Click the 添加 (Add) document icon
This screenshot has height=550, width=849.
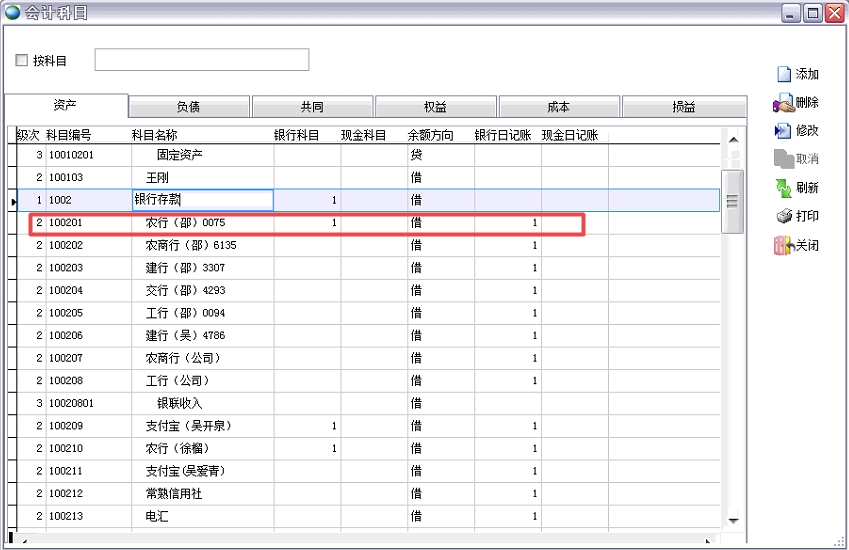click(x=784, y=74)
